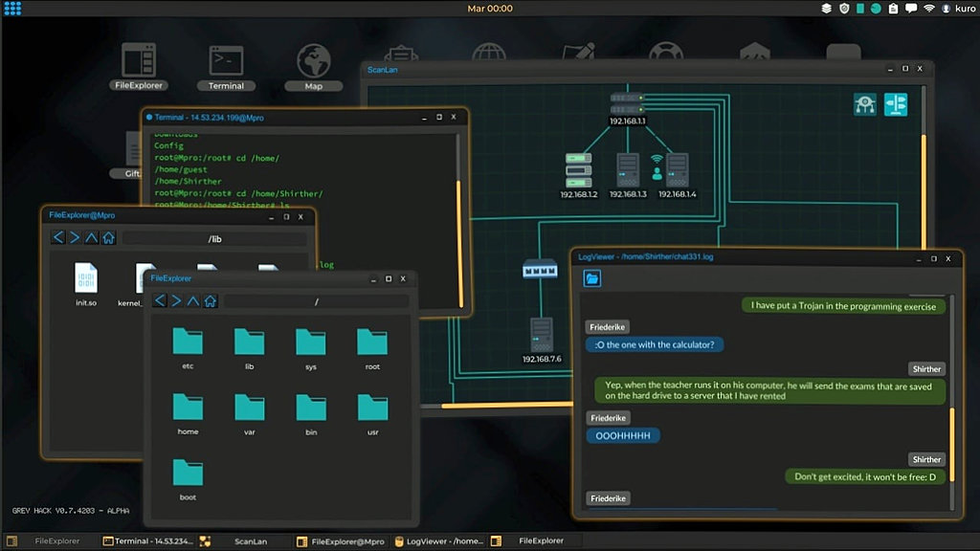Viewport: 980px width, 551px height.
Task: Select the init.so file in /lib
Action: (x=86, y=283)
